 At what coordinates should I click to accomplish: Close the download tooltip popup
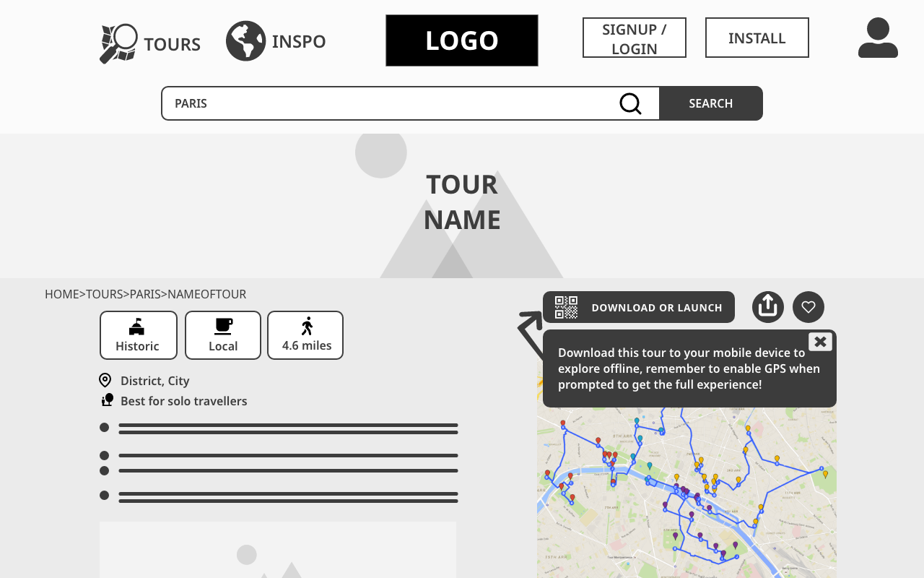820,342
